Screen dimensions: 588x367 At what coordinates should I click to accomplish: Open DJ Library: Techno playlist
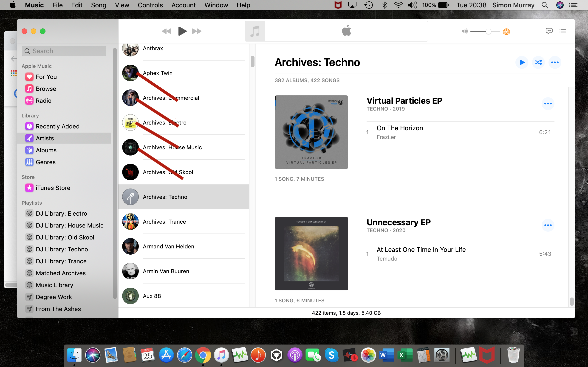pos(62,249)
